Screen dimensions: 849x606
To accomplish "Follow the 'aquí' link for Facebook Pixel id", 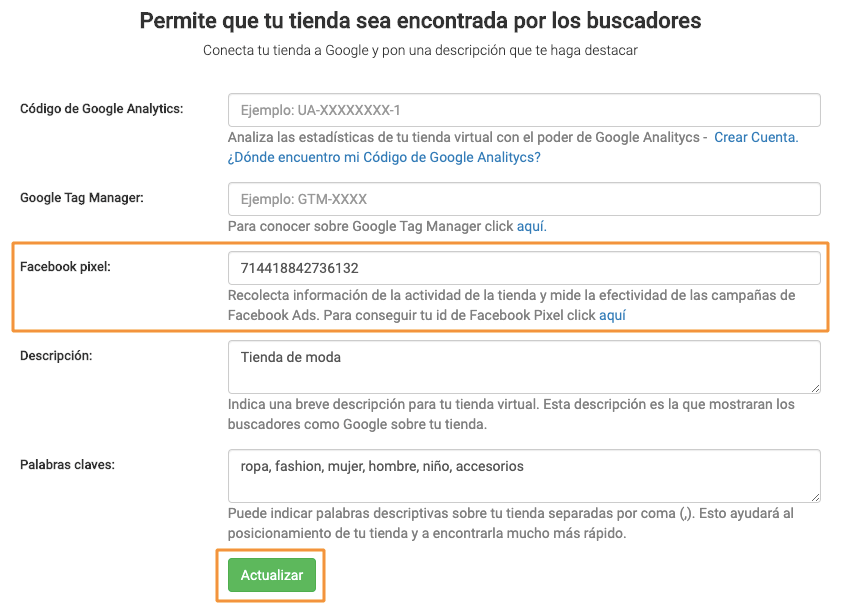I will (x=612, y=315).
